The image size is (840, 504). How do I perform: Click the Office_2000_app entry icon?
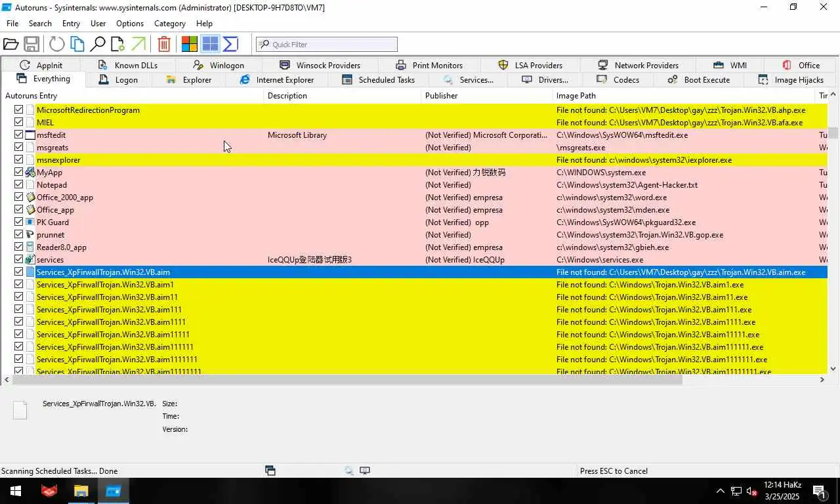[30, 198]
